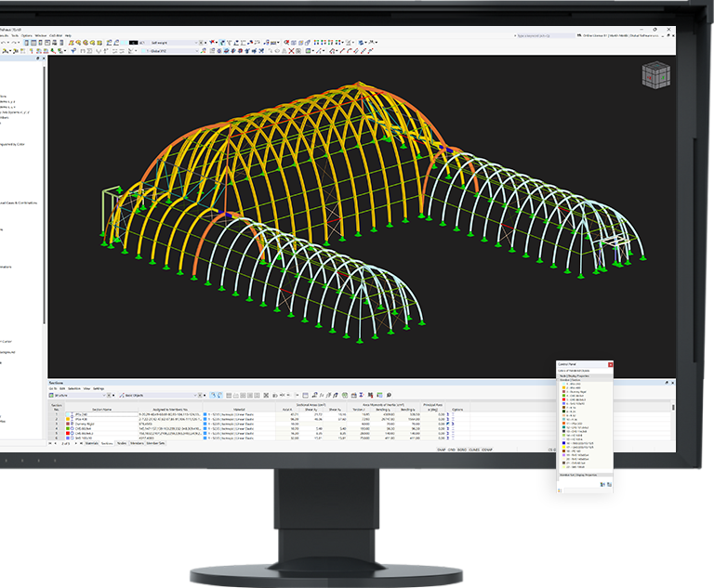This screenshot has width=714, height=588.
Task: Switch to the Members tab below the table
Action: click(x=137, y=443)
